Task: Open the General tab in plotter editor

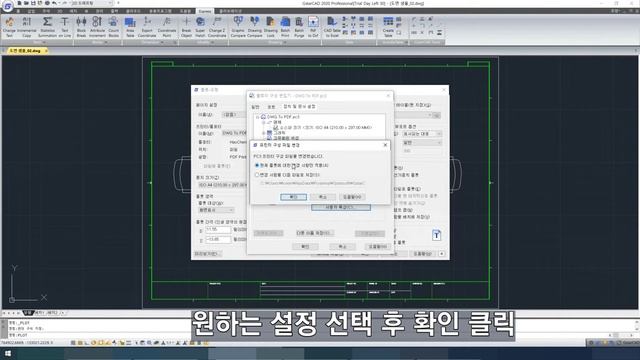Action: point(256,107)
